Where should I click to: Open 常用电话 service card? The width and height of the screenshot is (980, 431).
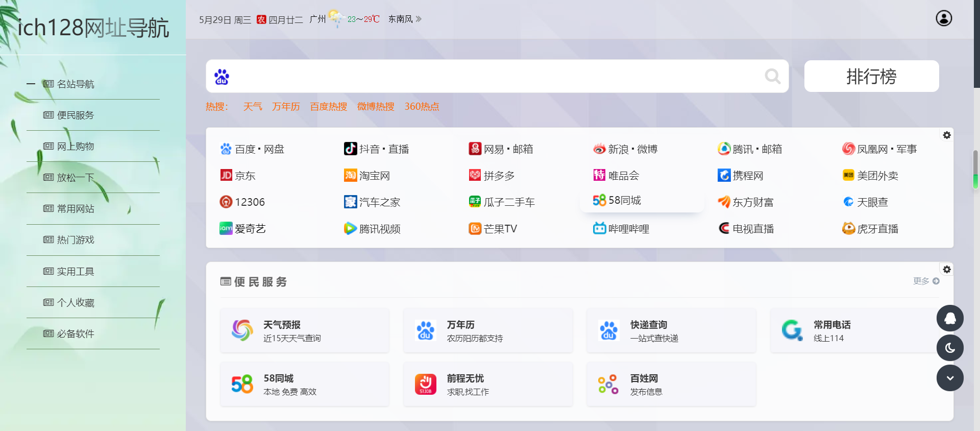coord(855,330)
